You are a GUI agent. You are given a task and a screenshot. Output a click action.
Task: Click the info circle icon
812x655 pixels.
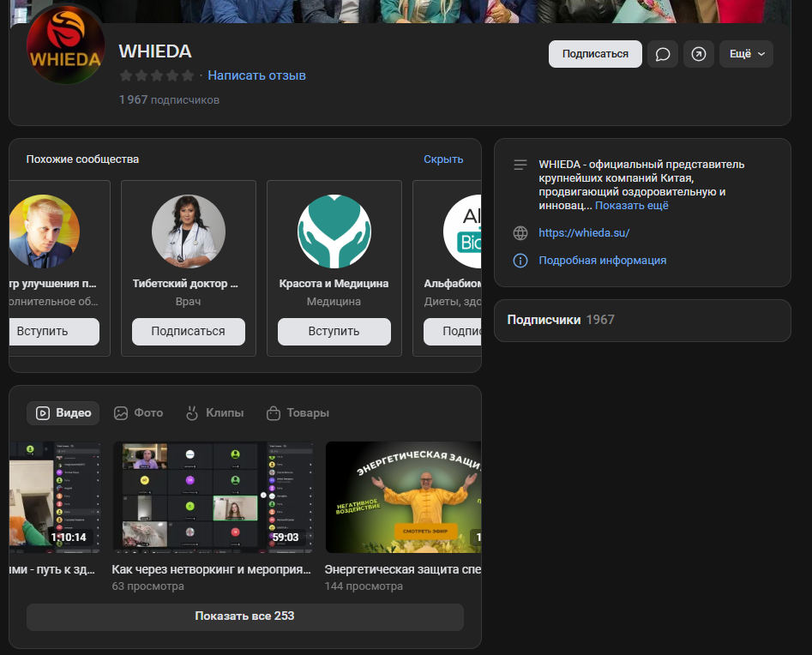pyautogui.click(x=520, y=261)
